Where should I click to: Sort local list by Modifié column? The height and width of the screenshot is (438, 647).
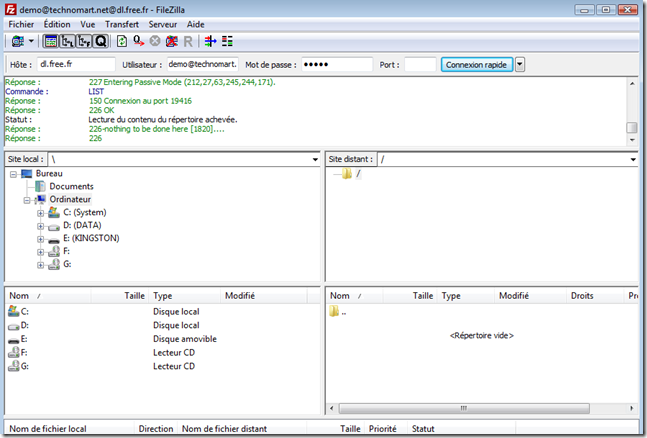click(264, 296)
